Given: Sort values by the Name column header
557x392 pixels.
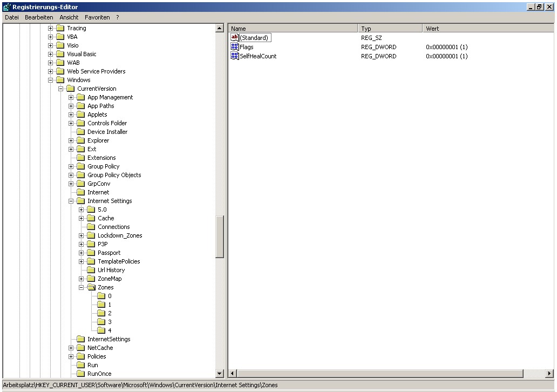Looking at the screenshot, I should pos(293,29).
